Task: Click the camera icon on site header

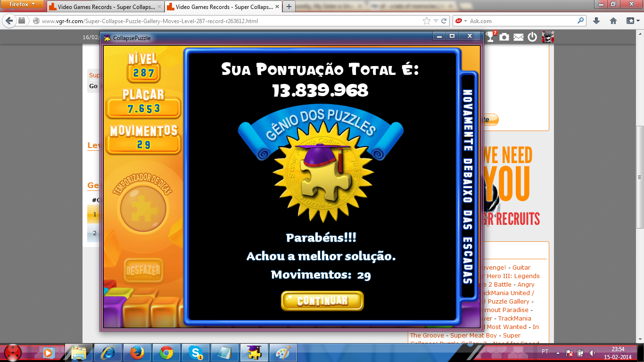Action: [x=504, y=37]
